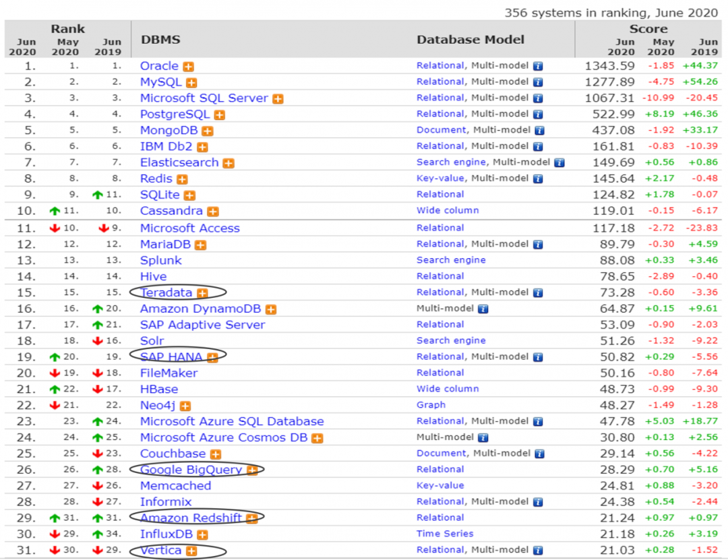Click the Search engine link in Elasticsearch row
The height and width of the screenshot is (560, 728).
point(451,162)
